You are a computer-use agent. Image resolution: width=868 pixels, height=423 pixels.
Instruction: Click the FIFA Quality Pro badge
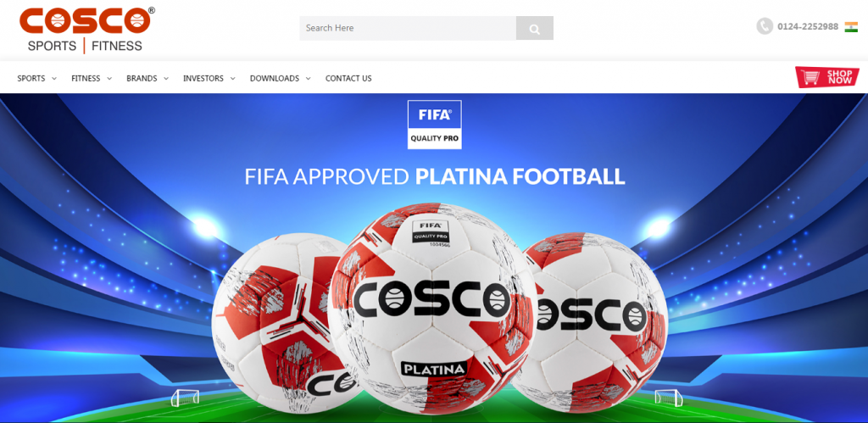435,125
